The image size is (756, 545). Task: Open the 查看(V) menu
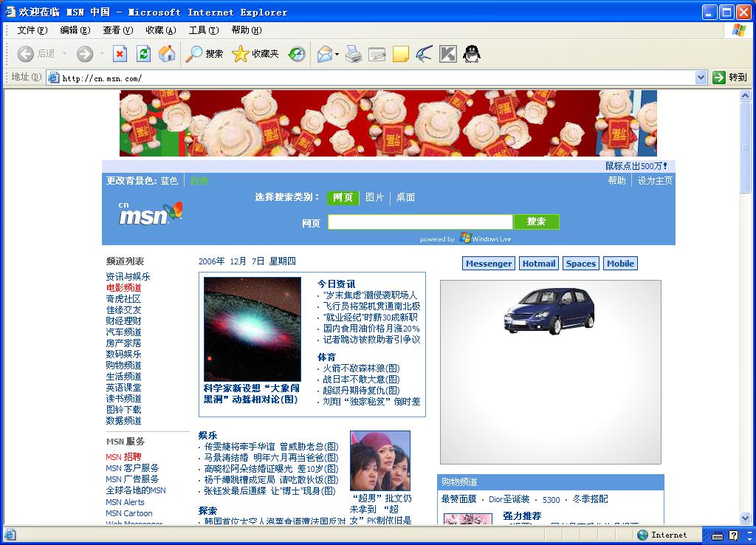(118, 30)
